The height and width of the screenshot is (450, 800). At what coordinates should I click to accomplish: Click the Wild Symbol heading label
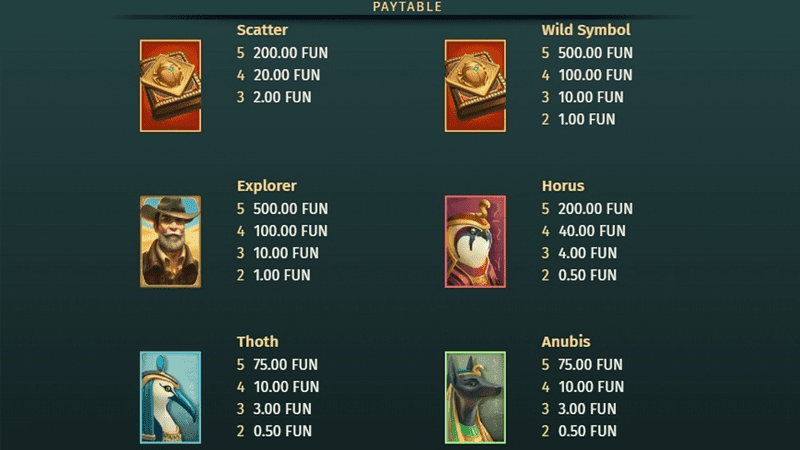pyautogui.click(x=586, y=30)
